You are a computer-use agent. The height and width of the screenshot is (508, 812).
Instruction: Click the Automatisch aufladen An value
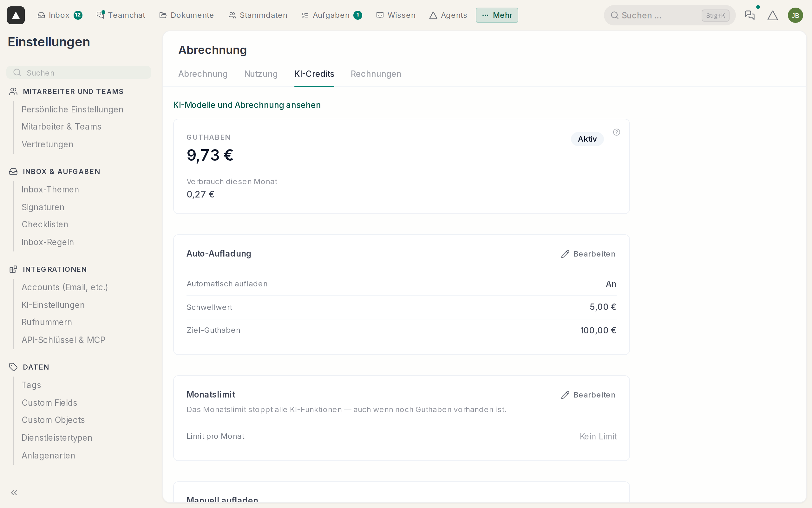click(x=611, y=284)
